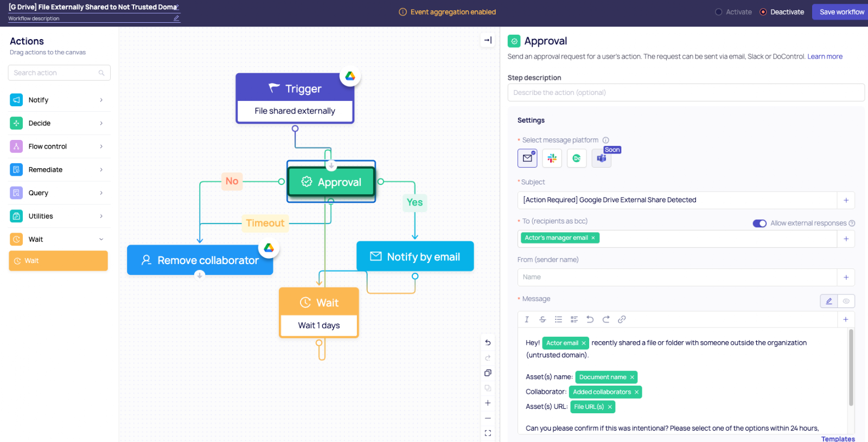The image size is (868, 442).
Task: Add a recipient to the To field
Action: [x=846, y=239]
